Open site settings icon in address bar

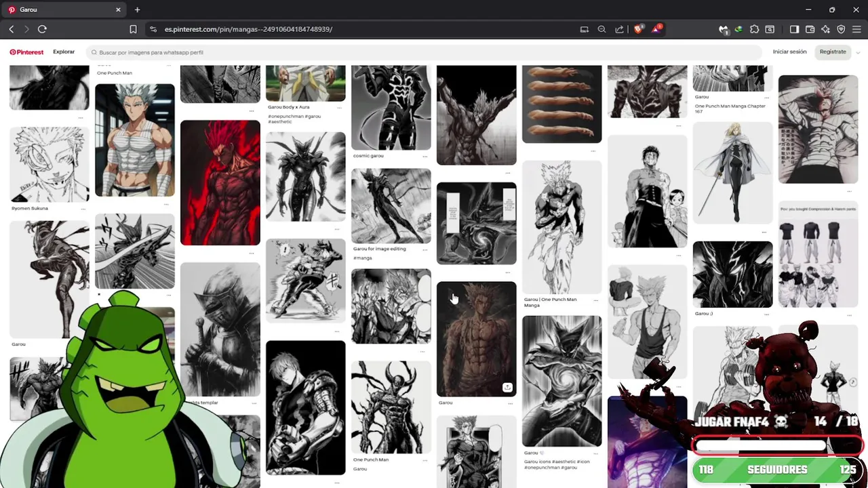[x=153, y=29]
